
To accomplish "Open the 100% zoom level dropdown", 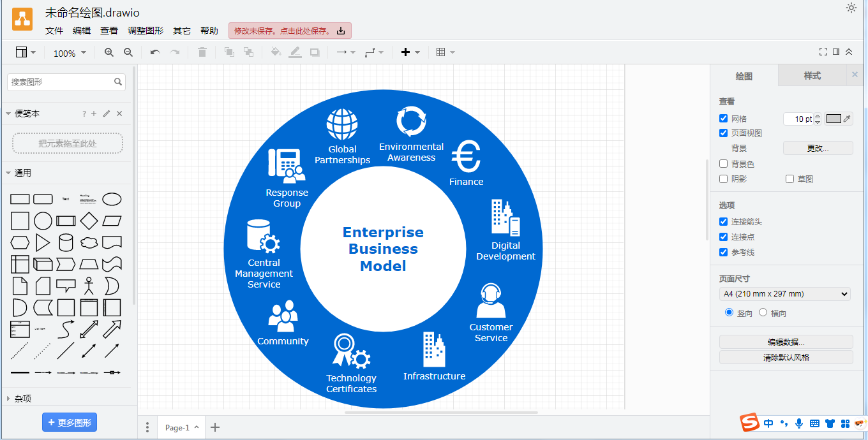I will (x=70, y=53).
